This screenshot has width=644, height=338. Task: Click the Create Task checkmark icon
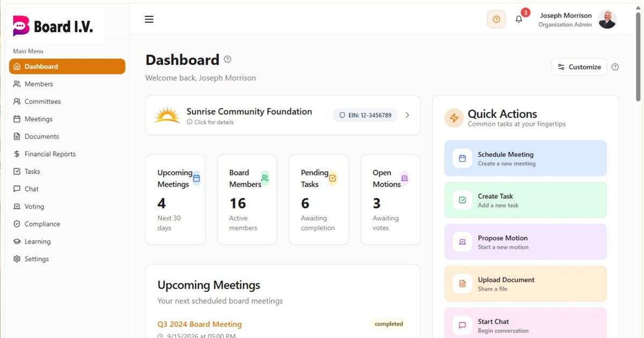pos(462,200)
